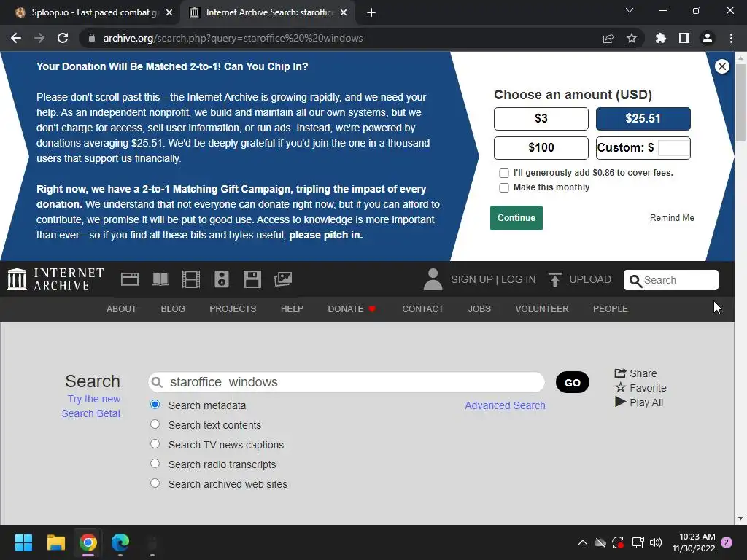Image resolution: width=747 pixels, height=560 pixels.
Task: Click the user avatar icon beside Sign Up
Action: [x=433, y=279]
